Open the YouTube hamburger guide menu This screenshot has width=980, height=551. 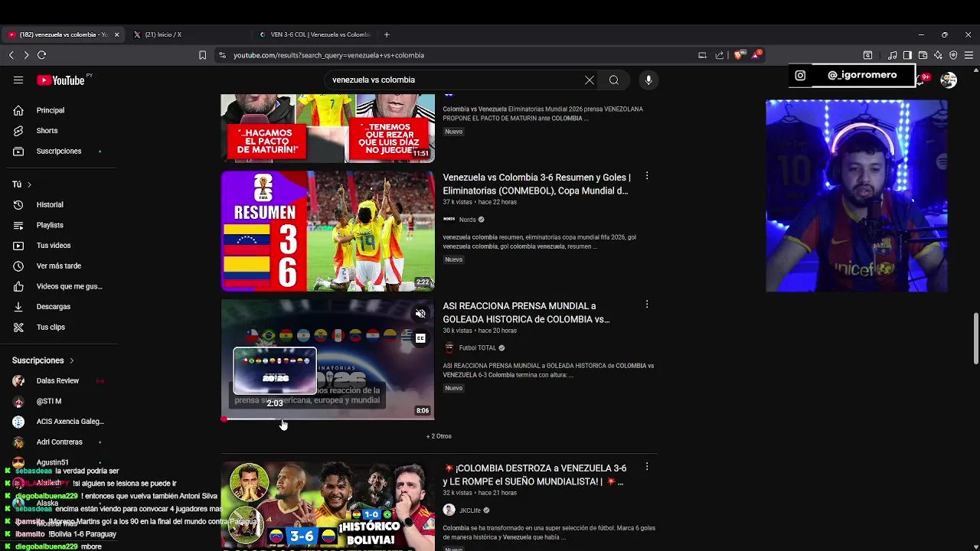(x=18, y=80)
